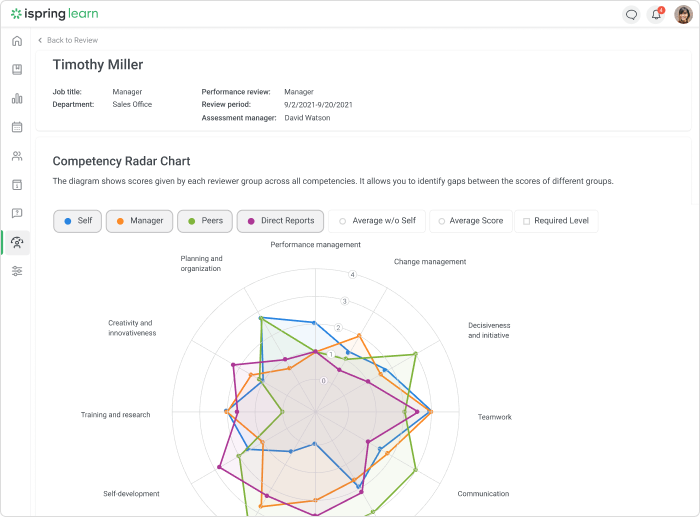
Task: Open the notifications bell
Action: [656, 14]
